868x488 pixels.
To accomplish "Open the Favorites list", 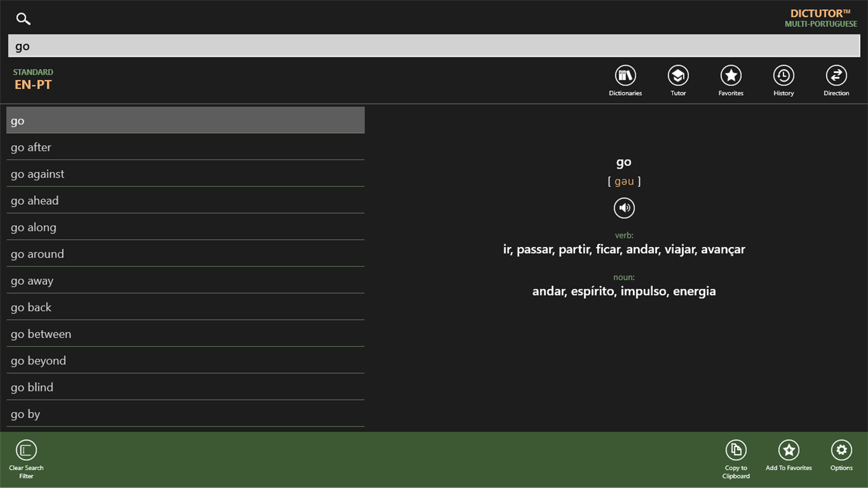I will [x=731, y=81].
